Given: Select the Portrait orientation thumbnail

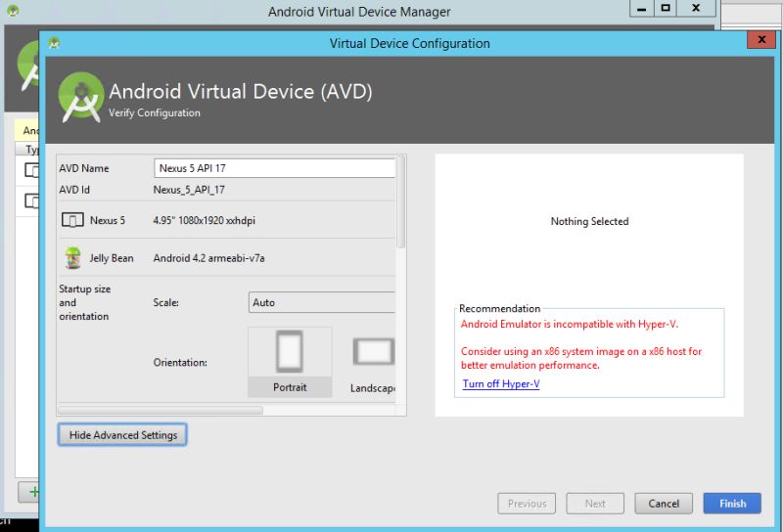Looking at the screenshot, I should [290, 362].
